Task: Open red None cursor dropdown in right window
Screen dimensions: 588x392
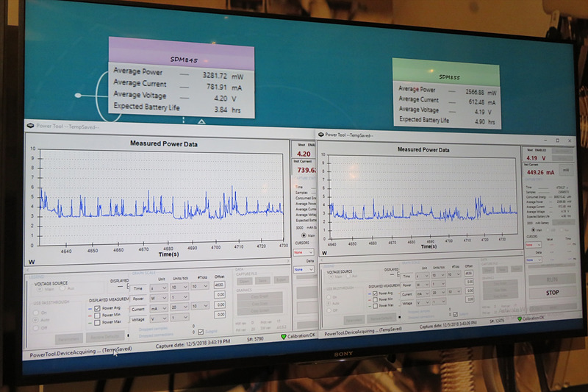Action: click(x=534, y=245)
